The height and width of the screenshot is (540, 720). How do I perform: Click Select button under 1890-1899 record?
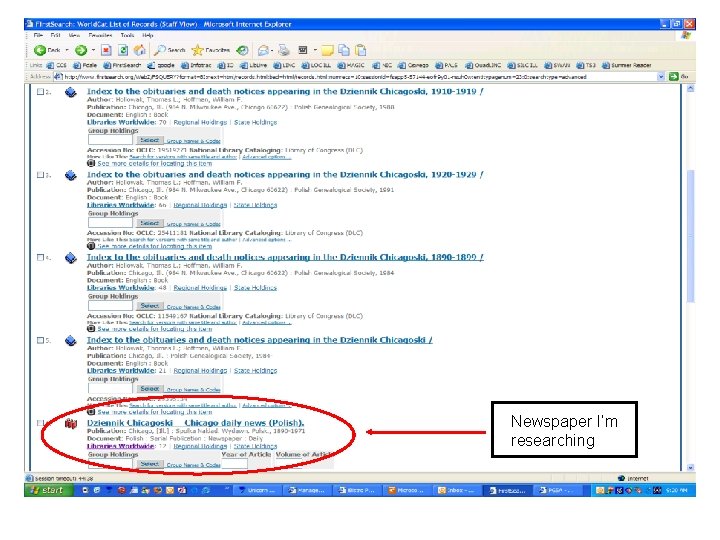(150, 306)
